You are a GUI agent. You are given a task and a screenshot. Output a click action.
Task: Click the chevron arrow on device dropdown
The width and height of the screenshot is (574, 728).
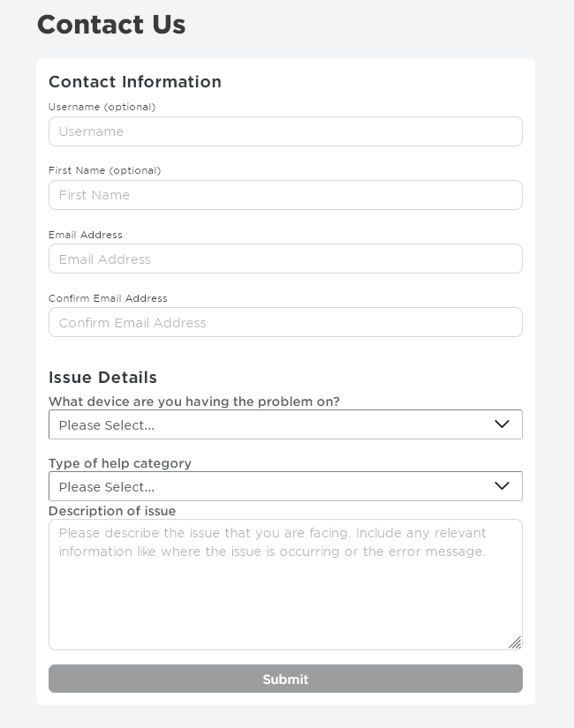click(x=502, y=424)
